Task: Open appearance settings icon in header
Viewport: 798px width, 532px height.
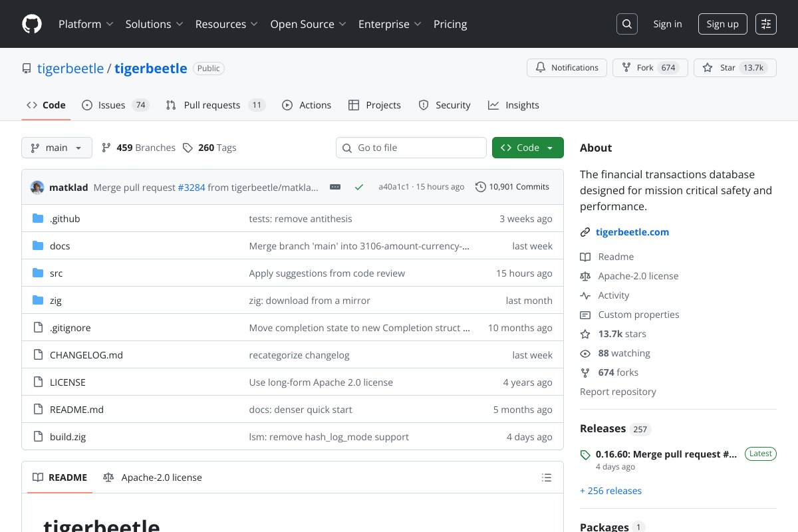Action: coord(766,24)
